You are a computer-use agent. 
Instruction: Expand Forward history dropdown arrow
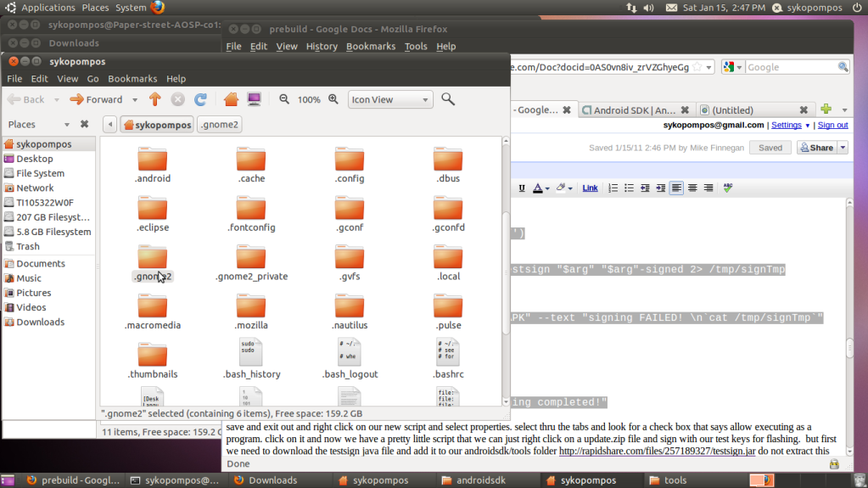135,99
